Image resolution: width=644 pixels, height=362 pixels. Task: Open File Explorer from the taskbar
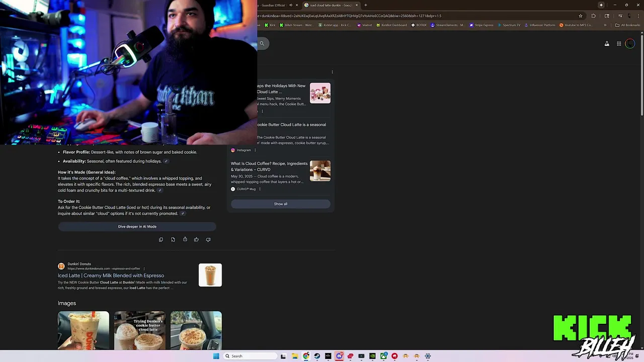tap(295, 356)
